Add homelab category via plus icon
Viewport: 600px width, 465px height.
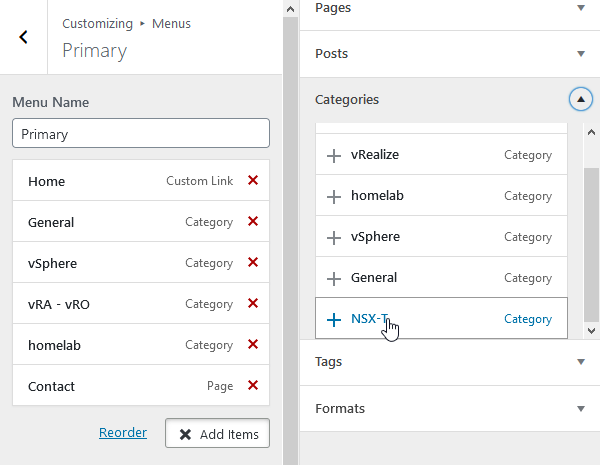coord(334,196)
